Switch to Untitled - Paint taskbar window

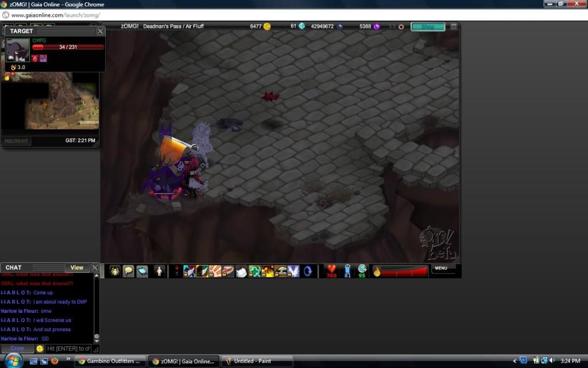click(257, 361)
